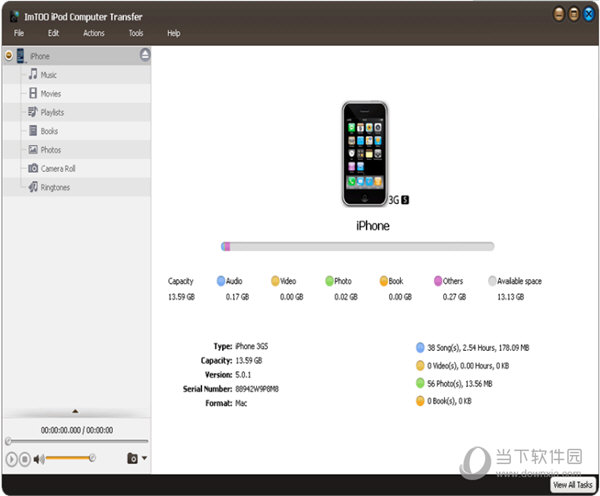Select the Camera Roll camera icon
600x496 pixels.
click(x=33, y=168)
